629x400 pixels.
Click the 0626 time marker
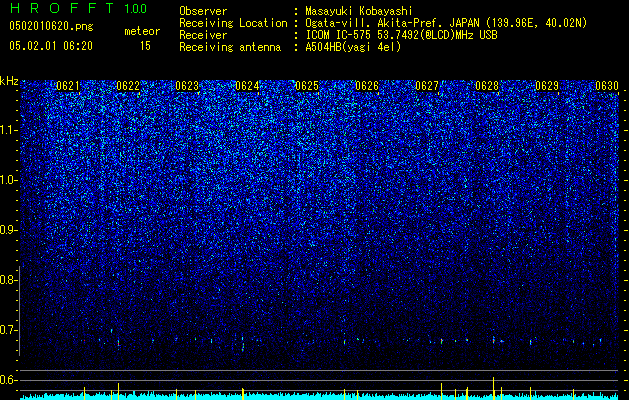(367, 86)
